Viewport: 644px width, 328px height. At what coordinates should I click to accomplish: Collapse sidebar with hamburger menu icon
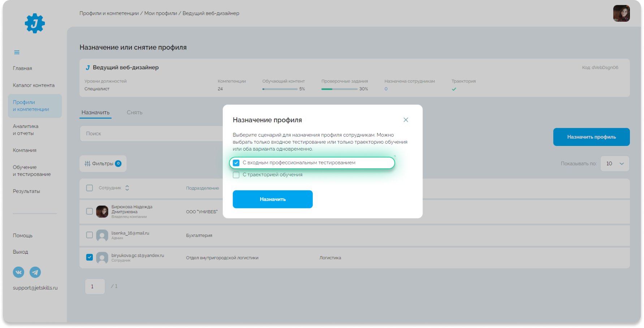point(17,52)
